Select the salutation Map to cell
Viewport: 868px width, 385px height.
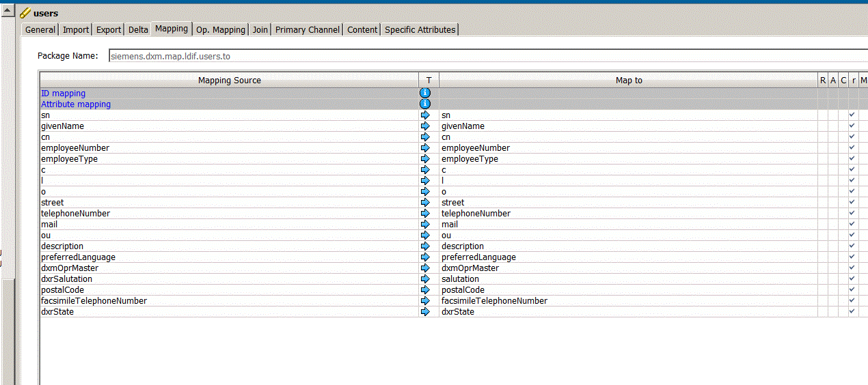pos(628,279)
